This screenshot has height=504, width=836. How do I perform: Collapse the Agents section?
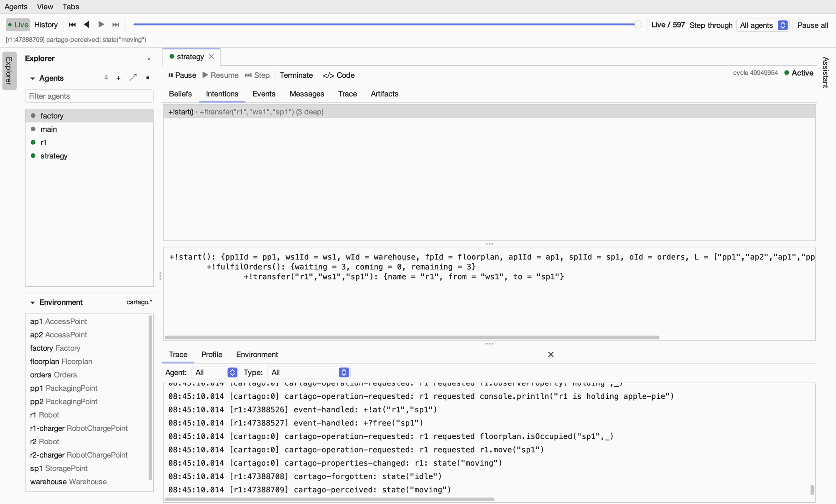tap(33, 79)
